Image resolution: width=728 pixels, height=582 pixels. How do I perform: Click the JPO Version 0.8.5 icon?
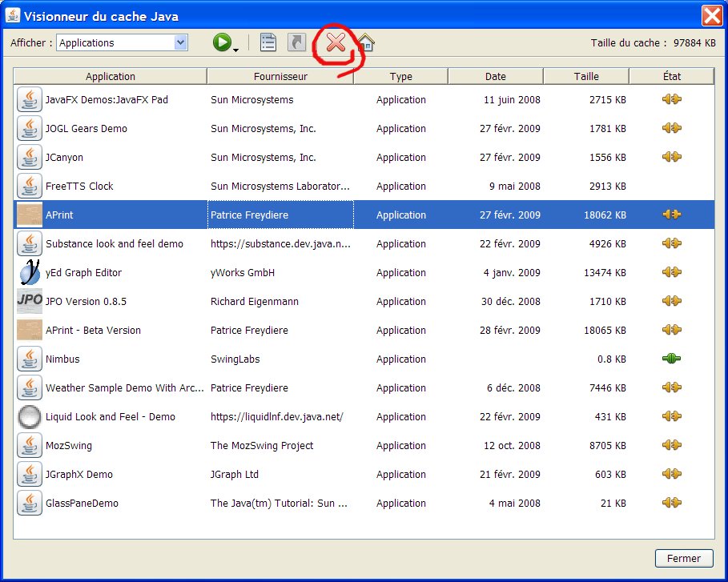(x=30, y=301)
